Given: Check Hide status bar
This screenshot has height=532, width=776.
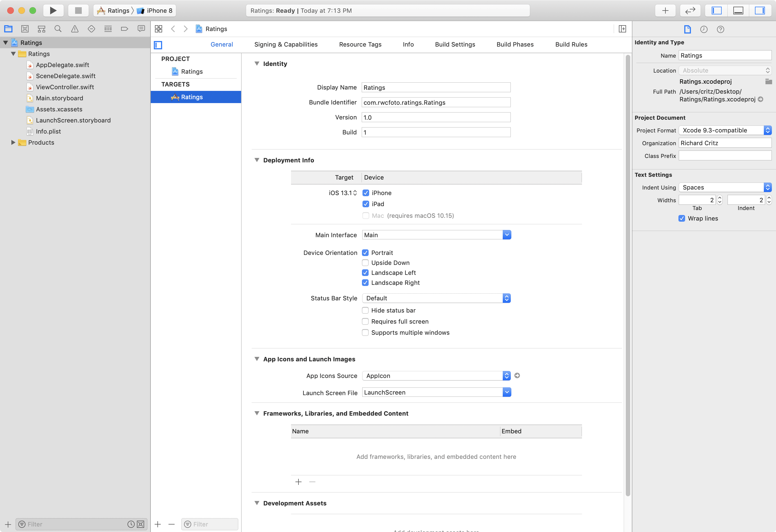Looking at the screenshot, I should click(365, 310).
